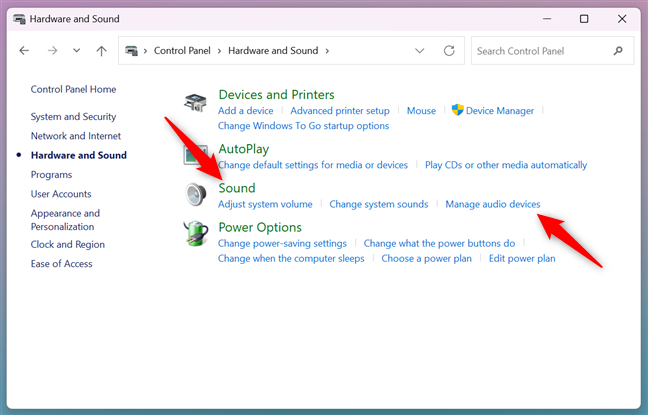The width and height of the screenshot is (648, 415).
Task: Expand the chevron after Hardware and Sound
Action: (327, 51)
